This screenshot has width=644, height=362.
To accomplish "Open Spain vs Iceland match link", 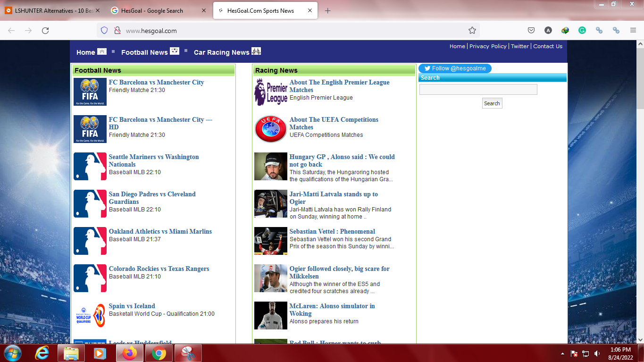I will pos(132,306).
